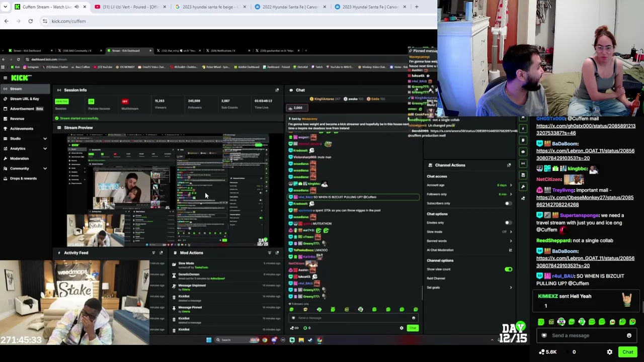Open the emoji picker in stream chat
The width and height of the screenshot is (644, 362).
(629, 335)
